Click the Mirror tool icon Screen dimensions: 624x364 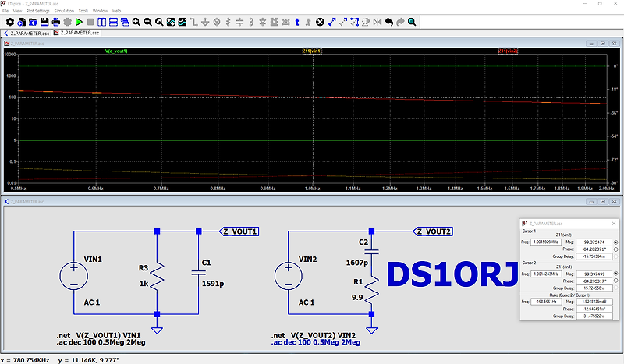pyautogui.click(x=378, y=23)
